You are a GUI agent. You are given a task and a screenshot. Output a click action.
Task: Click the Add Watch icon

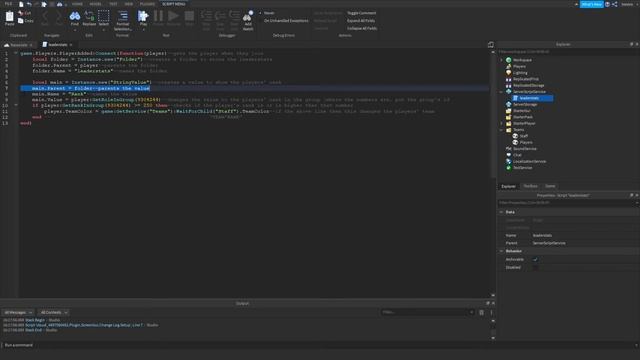pos(248,16)
